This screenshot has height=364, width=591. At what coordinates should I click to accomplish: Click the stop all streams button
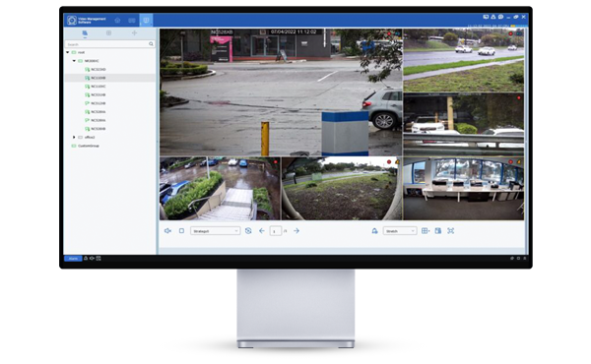click(181, 231)
